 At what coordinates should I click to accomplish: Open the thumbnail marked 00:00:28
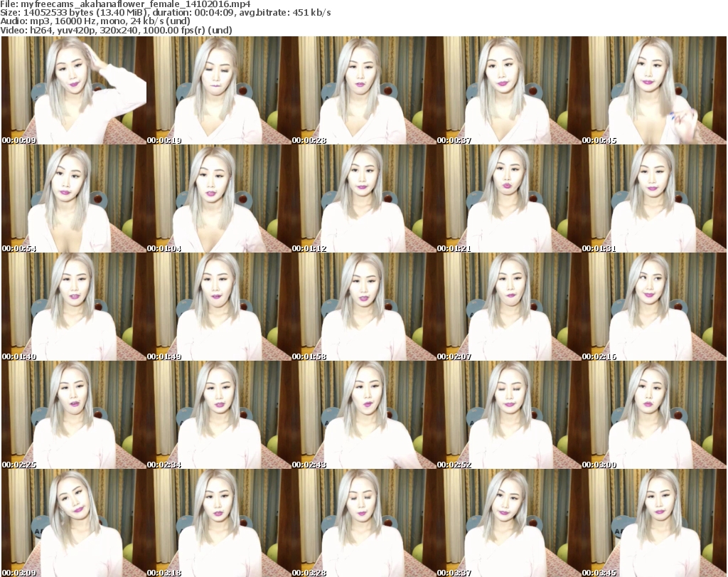click(364, 90)
